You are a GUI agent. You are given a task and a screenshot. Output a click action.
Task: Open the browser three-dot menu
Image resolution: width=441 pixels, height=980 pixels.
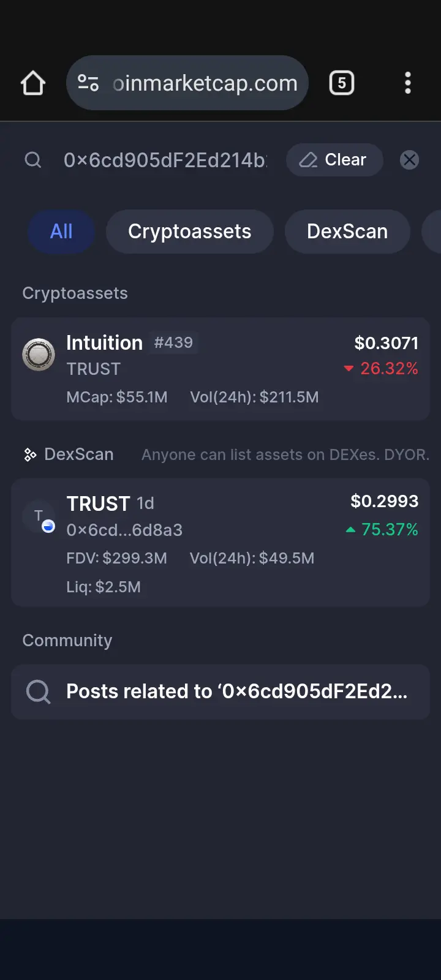tap(408, 83)
